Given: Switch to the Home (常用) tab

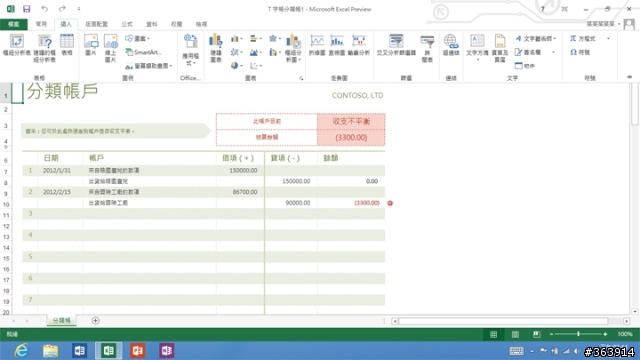Looking at the screenshot, I should 41,24.
